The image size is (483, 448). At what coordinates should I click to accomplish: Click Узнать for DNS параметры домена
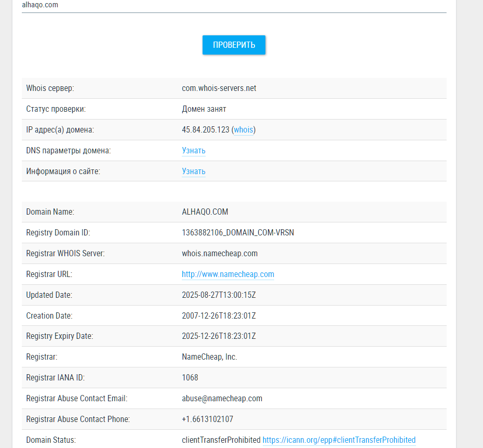coord(193,151)
